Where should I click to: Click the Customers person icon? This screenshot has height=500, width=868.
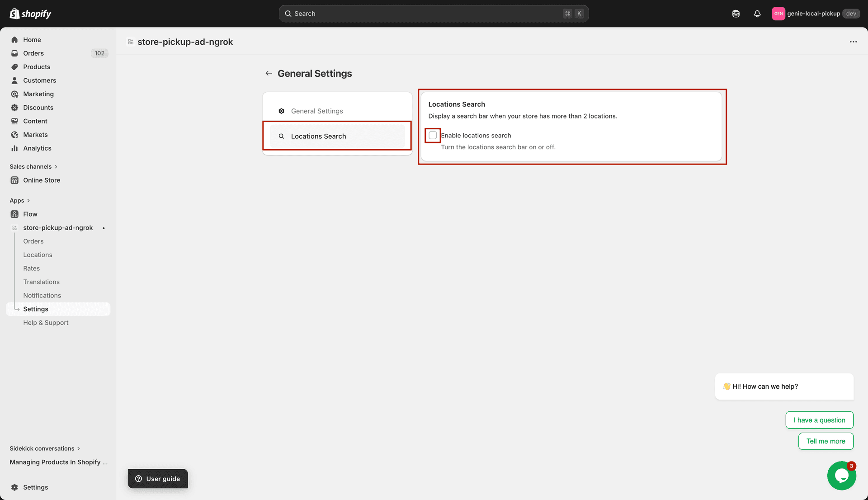point(15,80)
